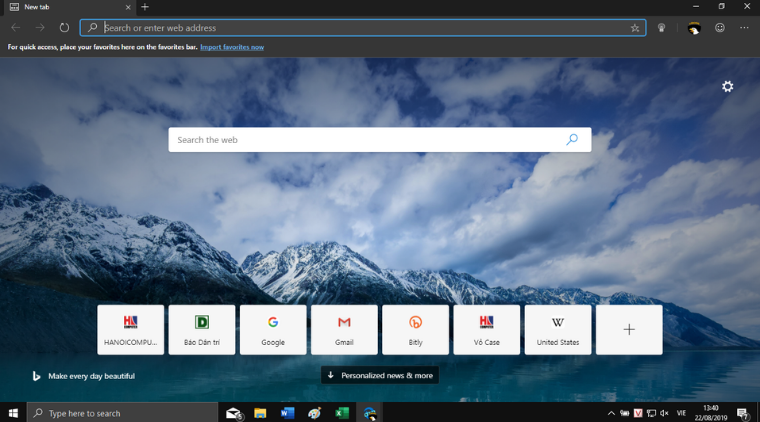Send feedback via the smiley icon

(x=720, y=28)
